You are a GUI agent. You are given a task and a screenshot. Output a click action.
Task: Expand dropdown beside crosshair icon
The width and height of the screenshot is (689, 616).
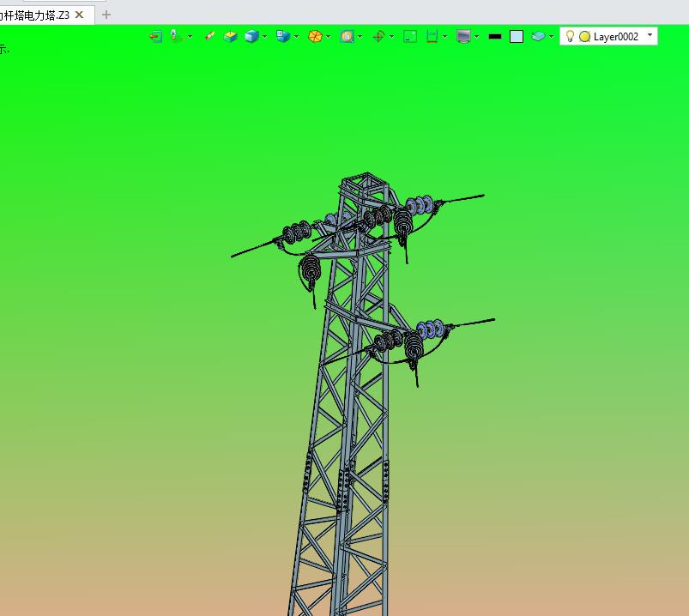click(391, 37)
